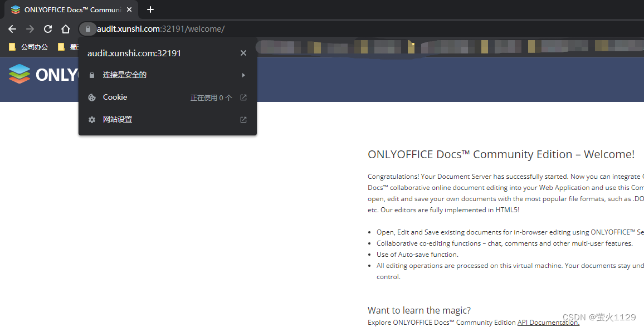Click the Cookie external link icon
644x327 pixels.
(x=243, y=97)
